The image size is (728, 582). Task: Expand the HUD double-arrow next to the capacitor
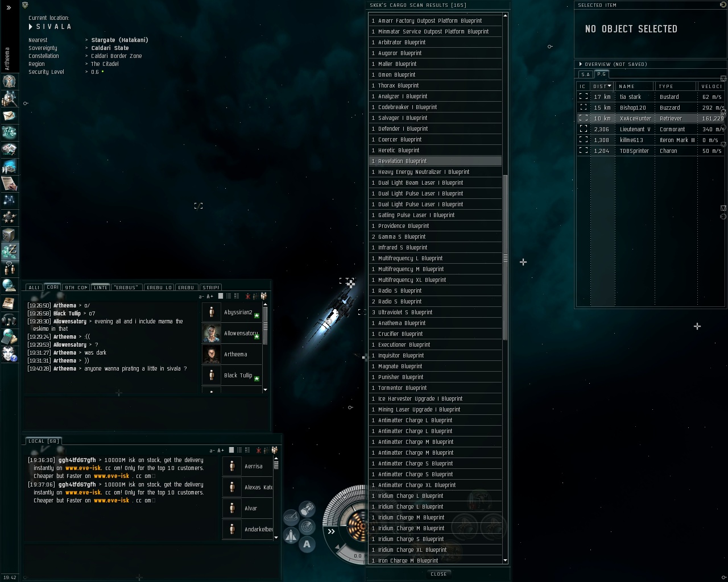click(332, 531)
